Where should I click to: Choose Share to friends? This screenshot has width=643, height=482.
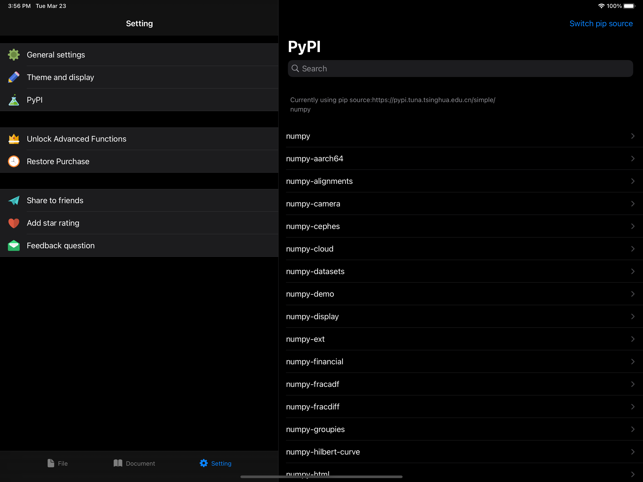139,200
